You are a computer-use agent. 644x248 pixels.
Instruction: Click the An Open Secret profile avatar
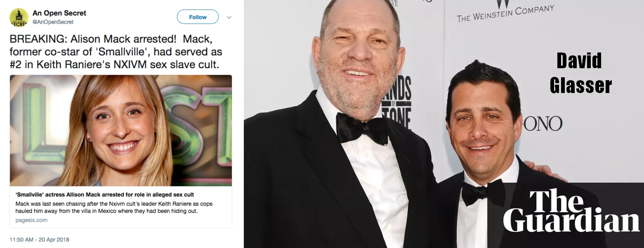tap(19, 17)
